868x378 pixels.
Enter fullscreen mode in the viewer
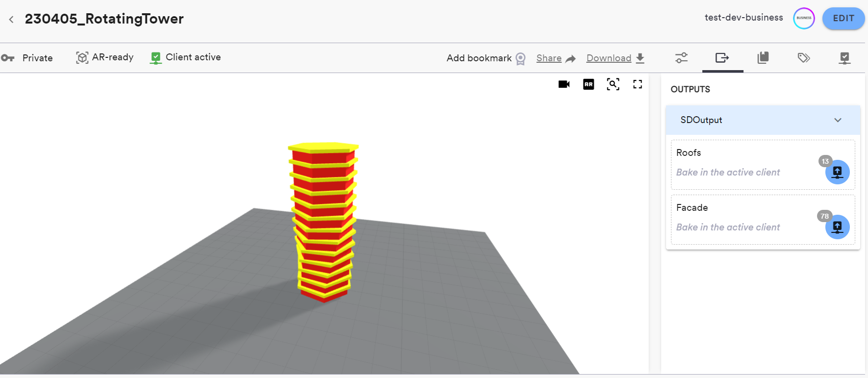[637, 84]
